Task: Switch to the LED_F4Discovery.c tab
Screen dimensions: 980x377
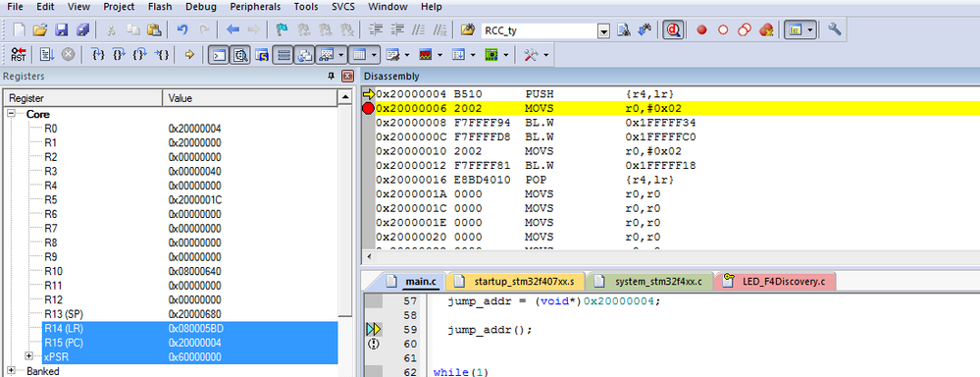Action: click(x=776, y=282)
